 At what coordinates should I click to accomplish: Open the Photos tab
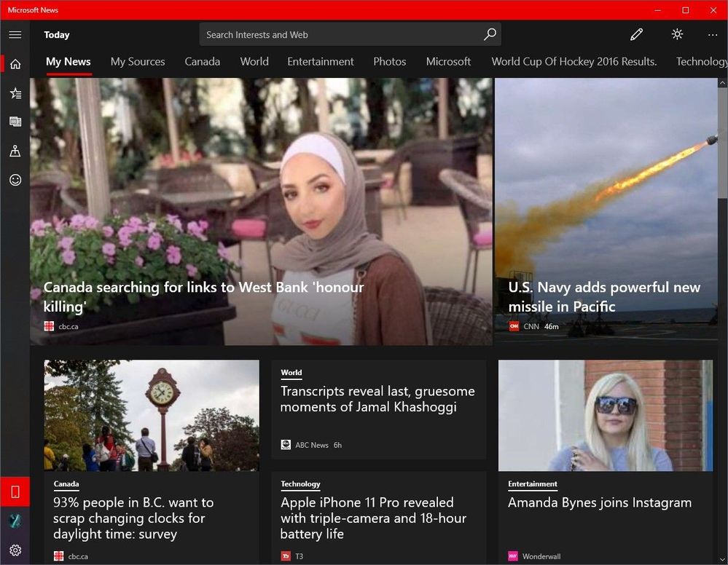[390, 62]
